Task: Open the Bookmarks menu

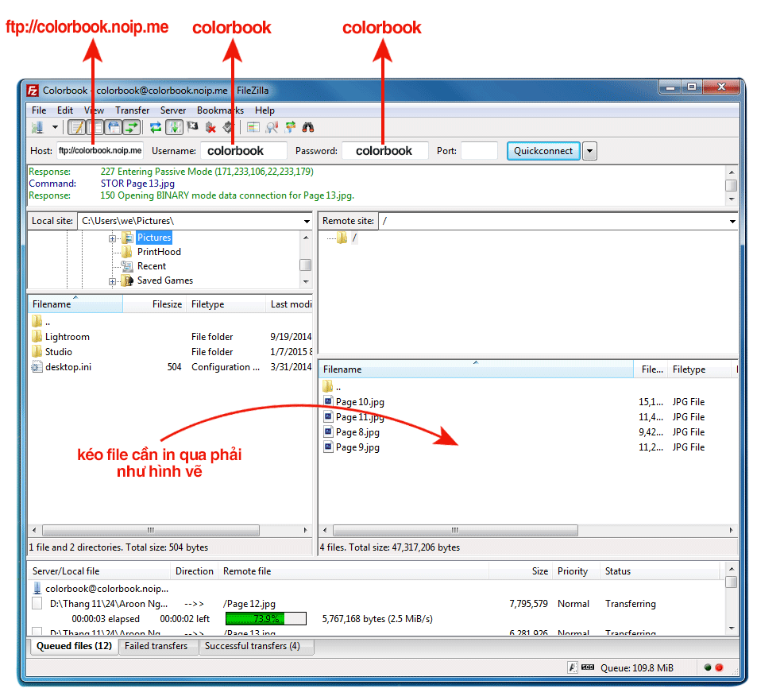Action: tap(220, 110)
